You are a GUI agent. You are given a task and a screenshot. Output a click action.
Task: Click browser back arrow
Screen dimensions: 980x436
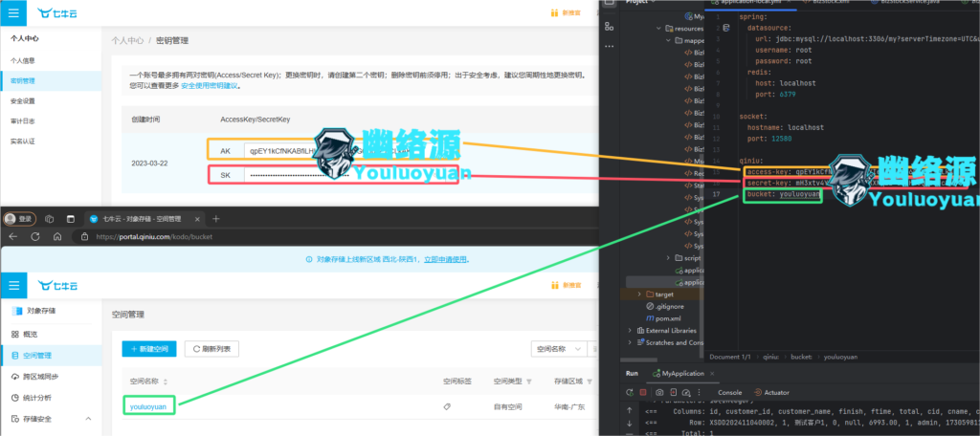tap(13, 237)
